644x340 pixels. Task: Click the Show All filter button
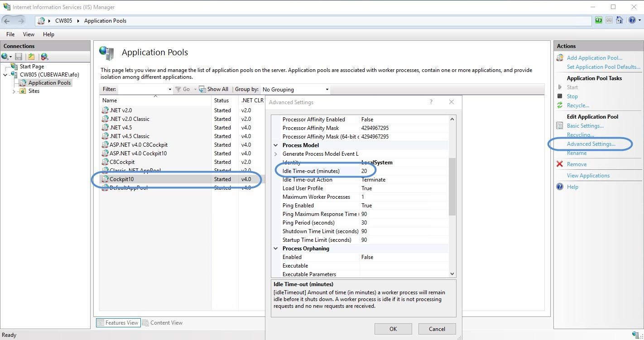[x=214, y=89]
